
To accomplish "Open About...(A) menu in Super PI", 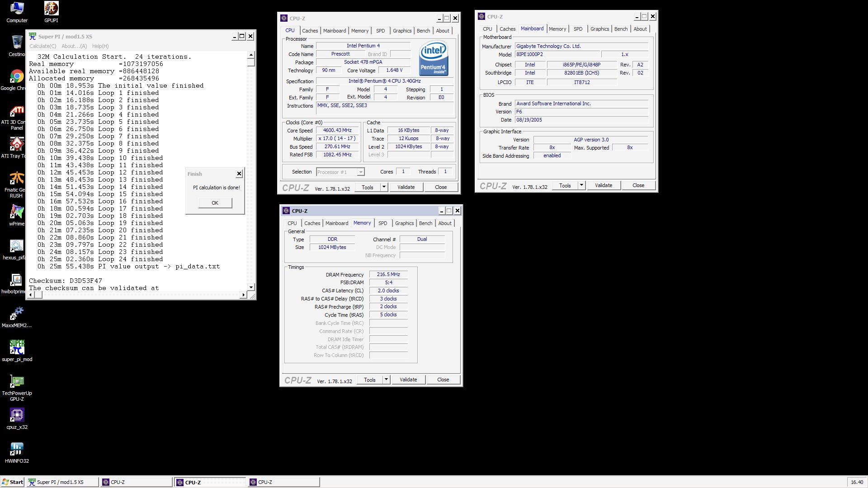I will (x=74, y=46).
